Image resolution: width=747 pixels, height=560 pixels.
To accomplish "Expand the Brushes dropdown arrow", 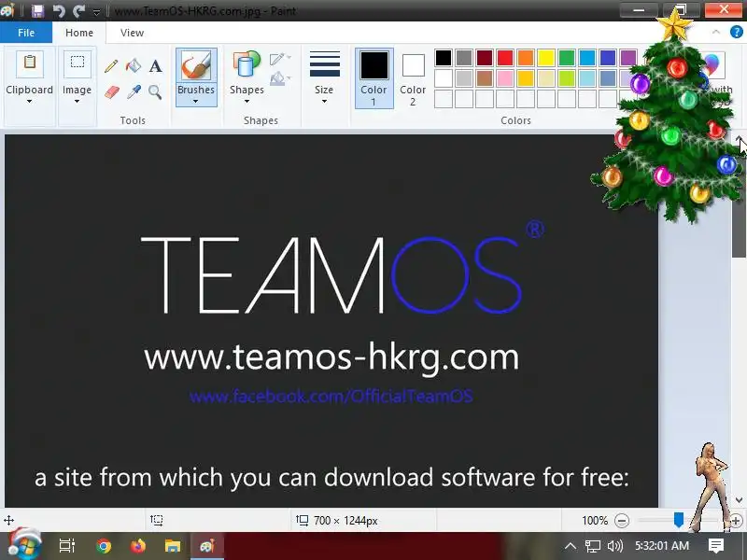I will coord(196,101).
